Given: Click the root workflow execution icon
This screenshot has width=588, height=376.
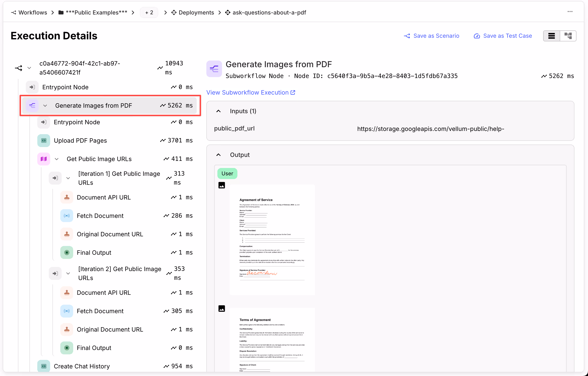Looking at the screenshot, I should click(19, 68).
